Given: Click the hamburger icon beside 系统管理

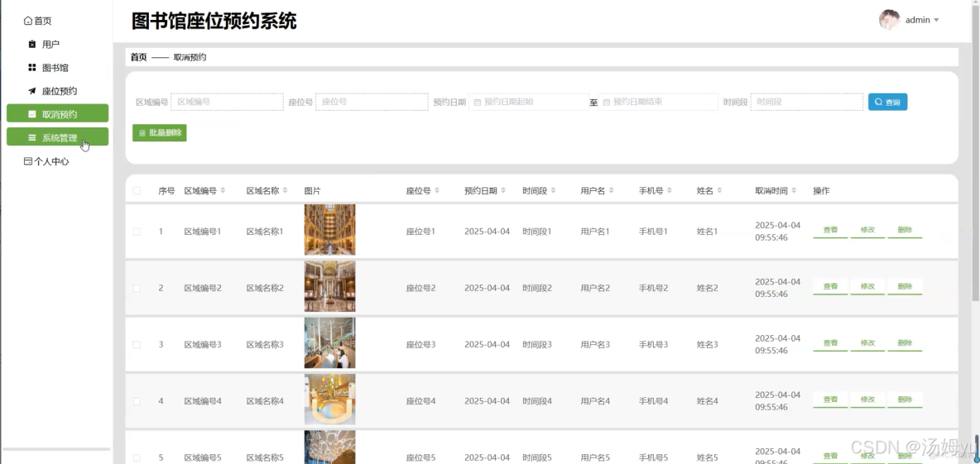Looking at the screenshot, I should pyautogui.click(x=32, y=137).
